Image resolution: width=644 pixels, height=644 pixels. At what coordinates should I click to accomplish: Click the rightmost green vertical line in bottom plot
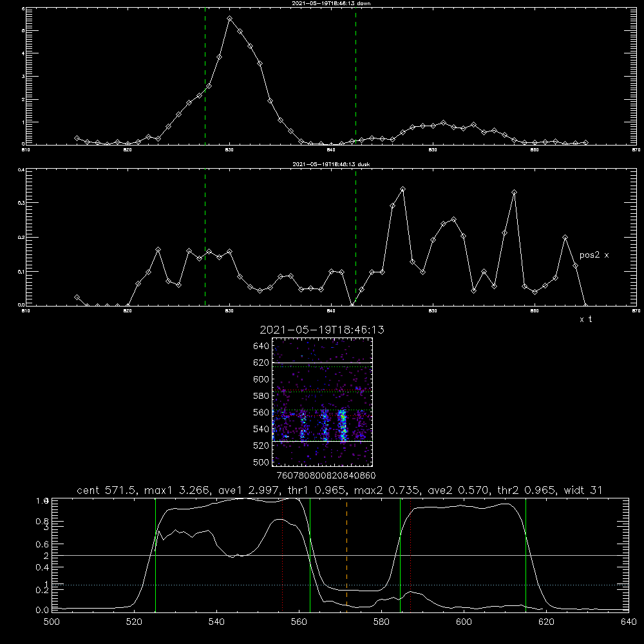(526, 554)
